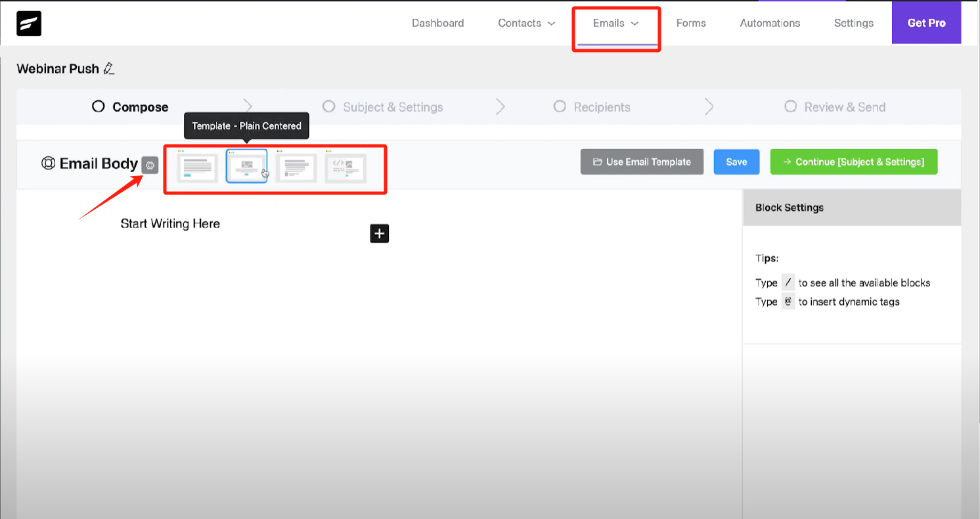The width and height of the screenshot is (980, 519).
Task: Select the third boxed layout template thumbnail
Action: click(297, 168)
